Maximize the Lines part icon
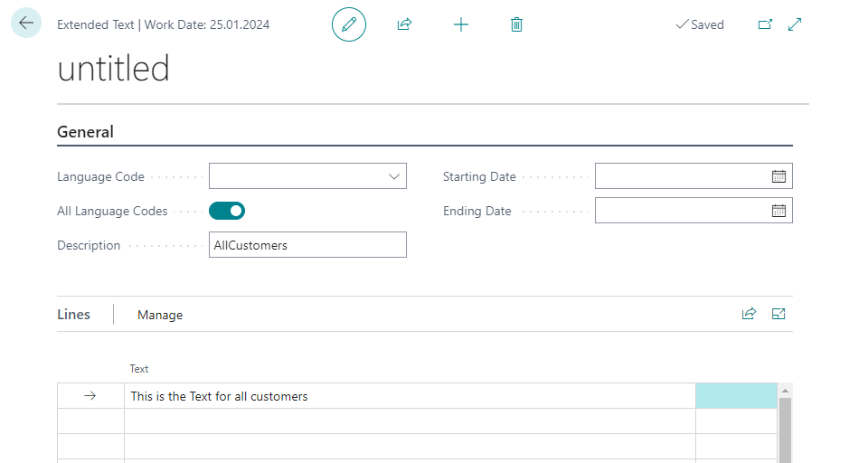 778,314
